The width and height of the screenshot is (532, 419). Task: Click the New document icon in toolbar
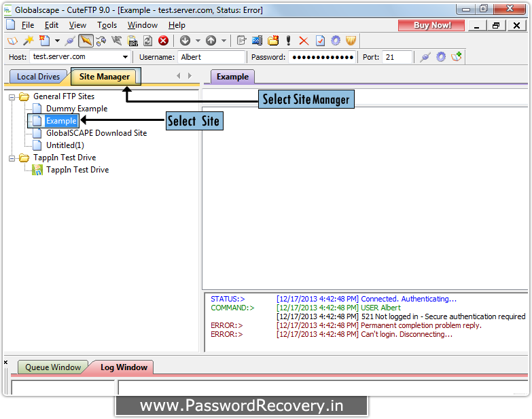[44, 41]
